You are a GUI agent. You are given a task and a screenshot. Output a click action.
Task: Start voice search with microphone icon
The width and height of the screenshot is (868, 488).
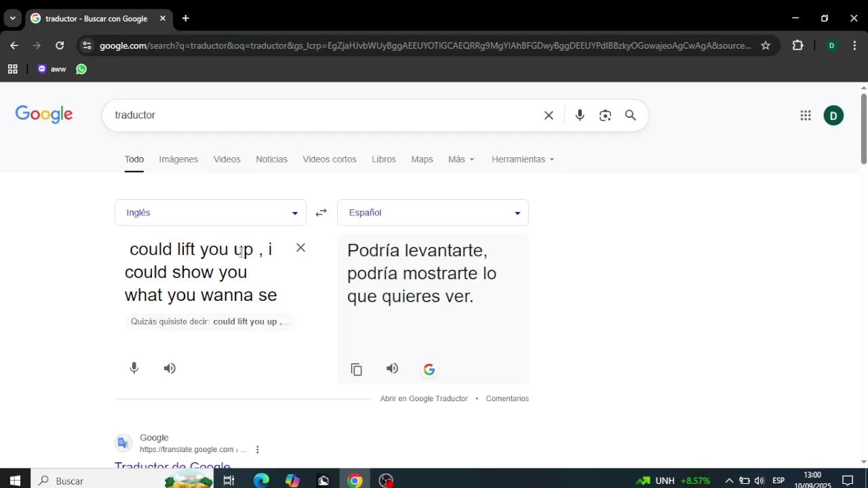point(580,115)
